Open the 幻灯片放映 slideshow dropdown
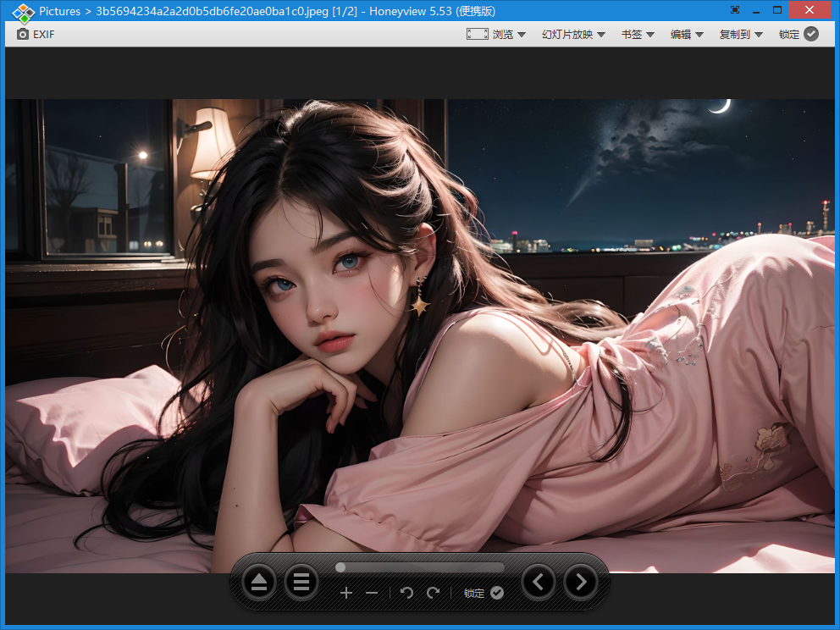 click(x=573, y=34)
